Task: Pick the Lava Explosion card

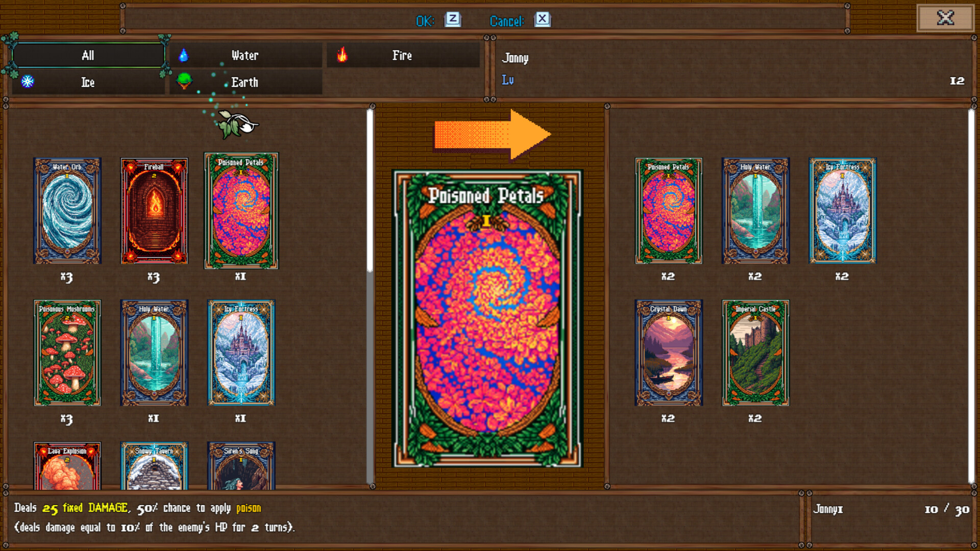Action: tap(67, 465)
